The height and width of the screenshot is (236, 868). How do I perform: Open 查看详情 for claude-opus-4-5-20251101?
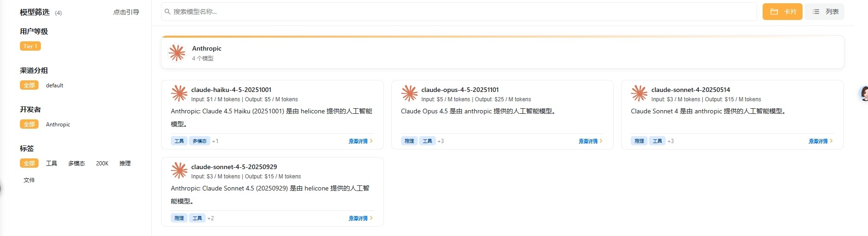590,141
